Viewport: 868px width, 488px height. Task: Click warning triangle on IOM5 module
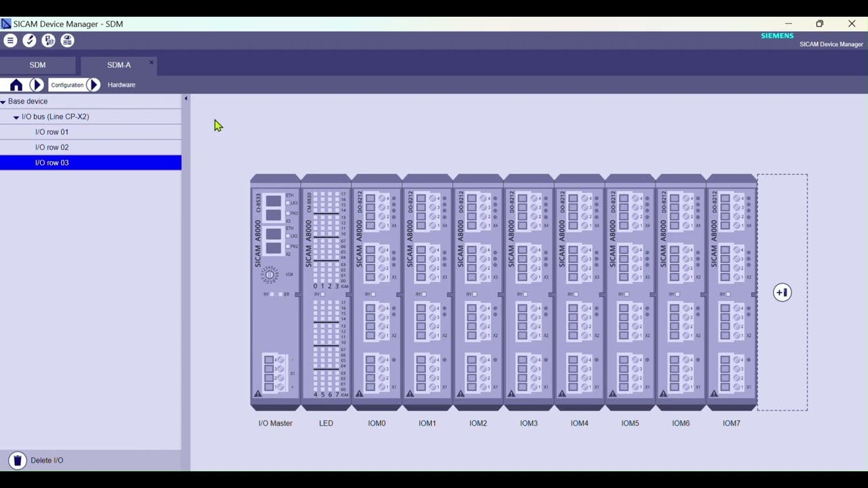(612, 394)
